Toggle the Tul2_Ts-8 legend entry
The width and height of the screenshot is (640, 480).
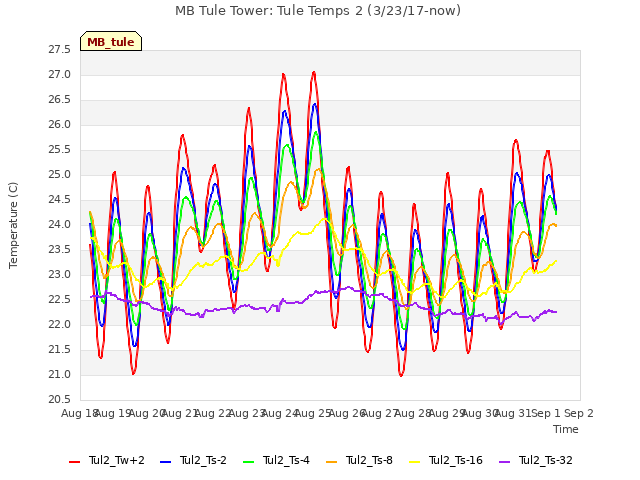(x=360, y=461)
